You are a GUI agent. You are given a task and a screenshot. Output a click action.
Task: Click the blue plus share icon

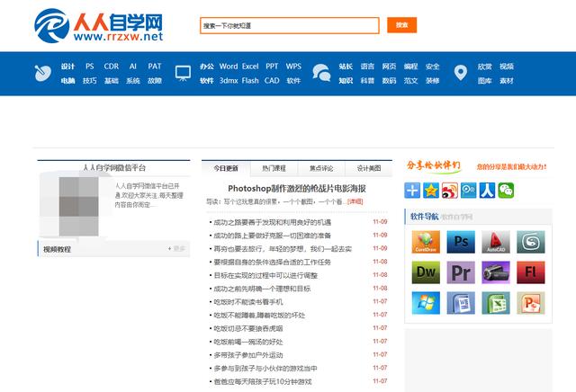pyautogui.click(x=412, y=191)
